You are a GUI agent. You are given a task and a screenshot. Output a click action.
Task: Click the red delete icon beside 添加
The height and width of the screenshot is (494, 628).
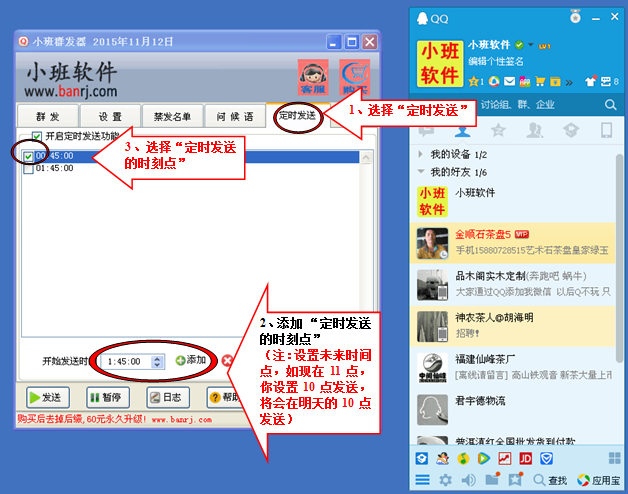point(227,361)
